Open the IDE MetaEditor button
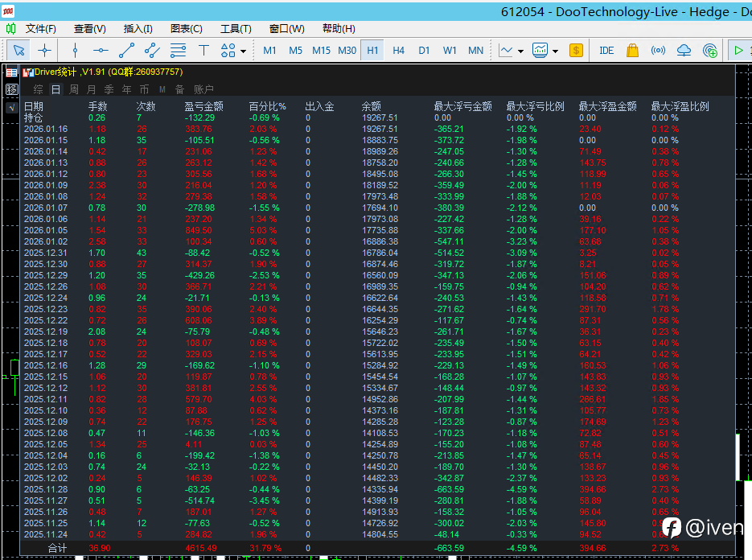This screenshot has height=560, width=752. 606,50
